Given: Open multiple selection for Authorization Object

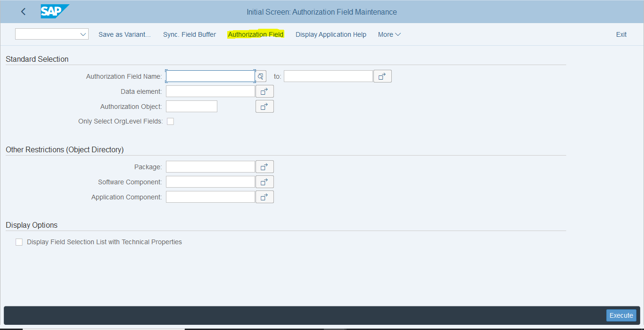Looking at the screenshot, I should click(x=264, y=106).
